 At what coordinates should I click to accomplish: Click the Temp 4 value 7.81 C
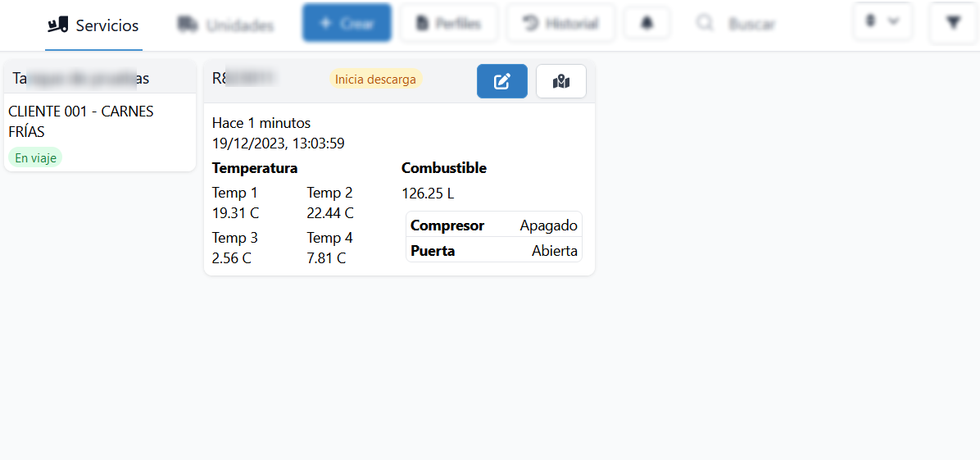click(326, 258)
